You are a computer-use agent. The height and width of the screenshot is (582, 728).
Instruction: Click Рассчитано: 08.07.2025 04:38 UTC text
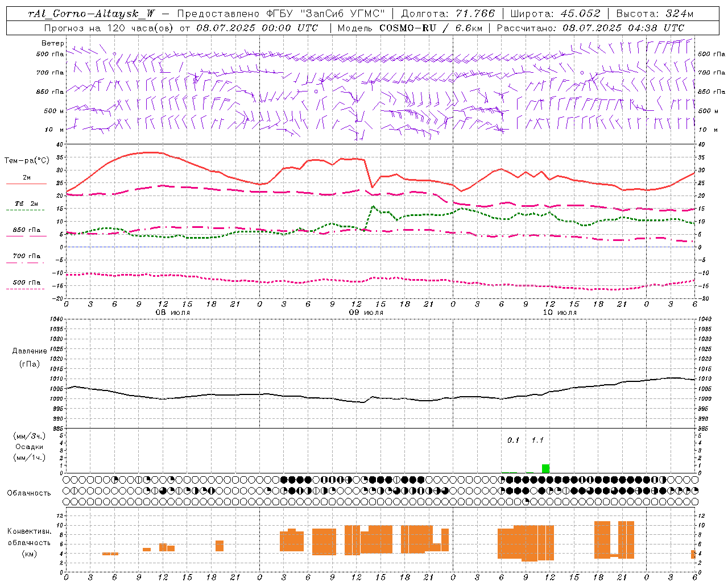tap(590, 28)
